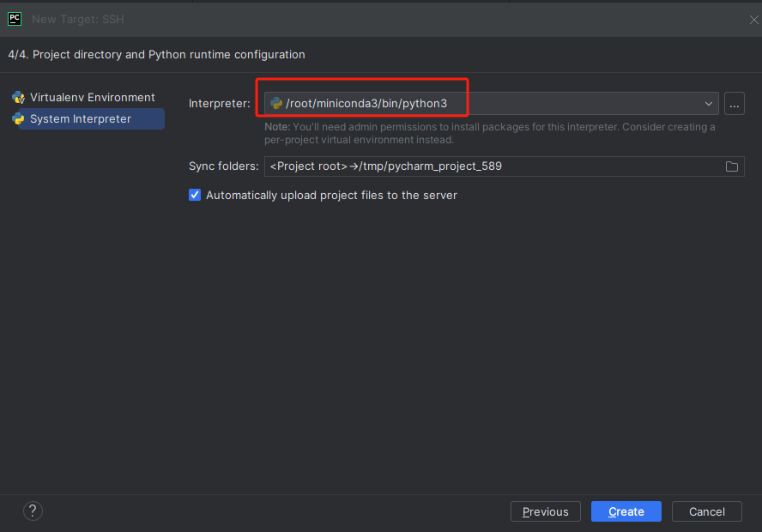Select System Interpreter option

[81, 119]
